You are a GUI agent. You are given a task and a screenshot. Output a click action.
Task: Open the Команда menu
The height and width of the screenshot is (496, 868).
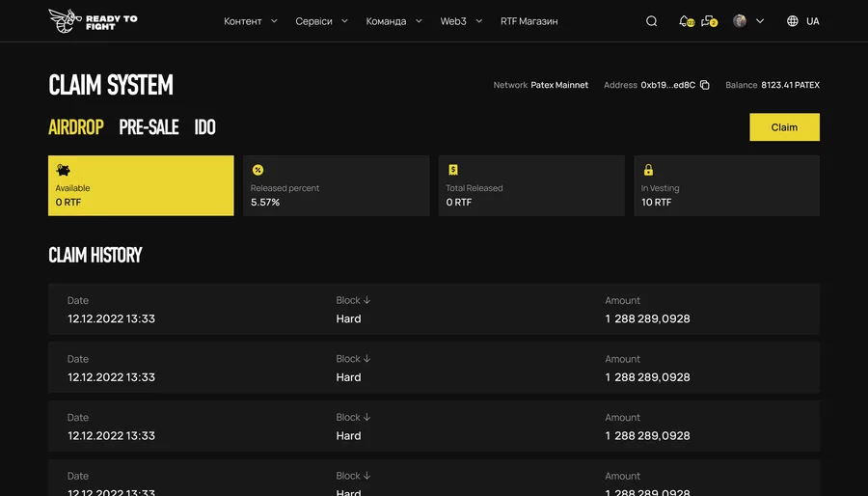[x=386, y=21]
